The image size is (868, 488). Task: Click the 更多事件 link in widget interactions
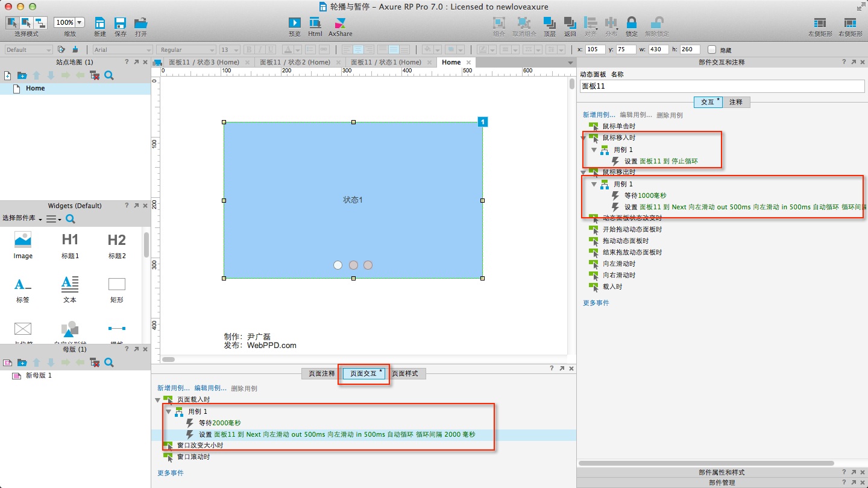point(596,303)
